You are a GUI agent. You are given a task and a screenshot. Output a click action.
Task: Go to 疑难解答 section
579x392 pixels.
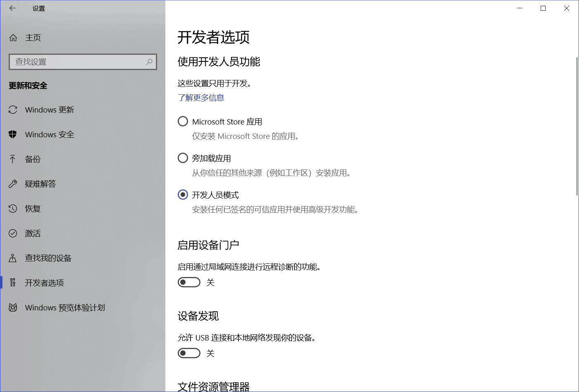pyautogui.click(x=82, y=184)
